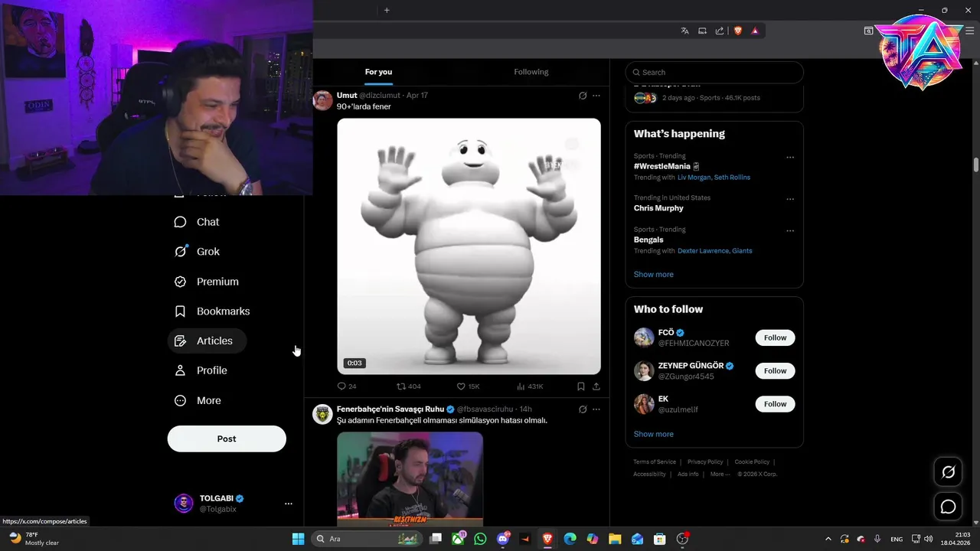This screenshot has height=551, width=980.
Task: Follow ZEYNEP GÜNGÖR account
Action: [775, 371]
